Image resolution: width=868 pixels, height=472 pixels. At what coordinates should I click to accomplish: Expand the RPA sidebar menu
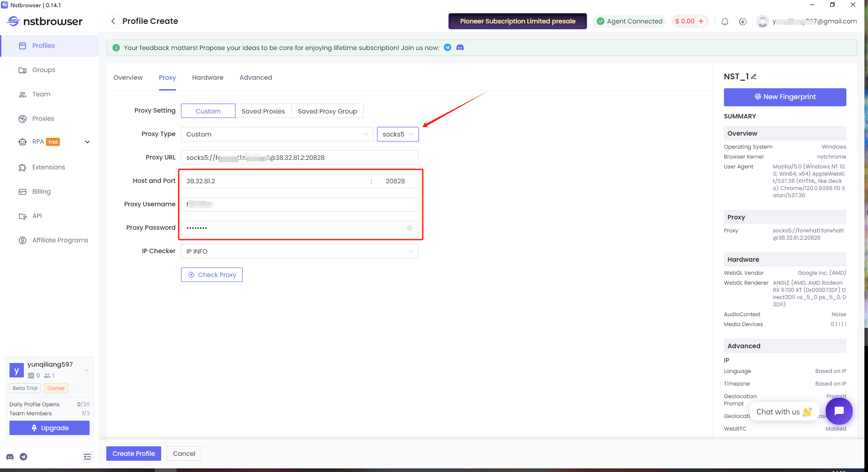(87, 142)
